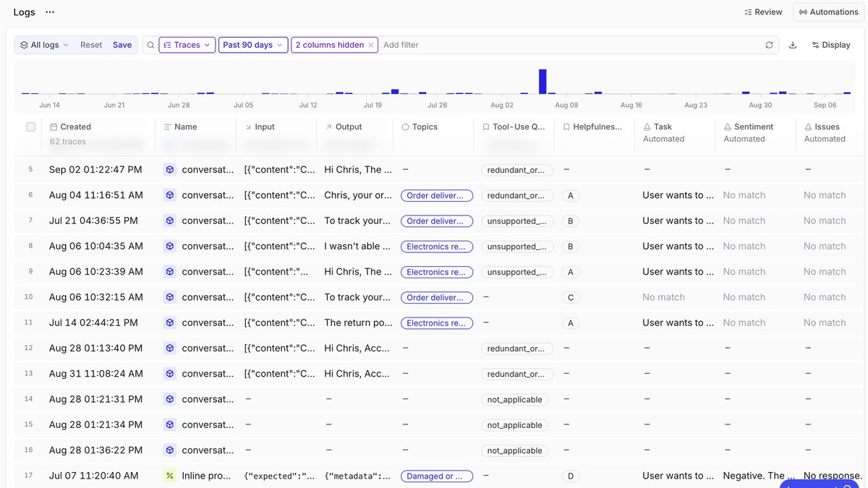The width and height of the screenshot is (868, 488).
Task: Click the cube icon in Aug 04 11:16:51 AM row
Action: [x=169, y=195]
